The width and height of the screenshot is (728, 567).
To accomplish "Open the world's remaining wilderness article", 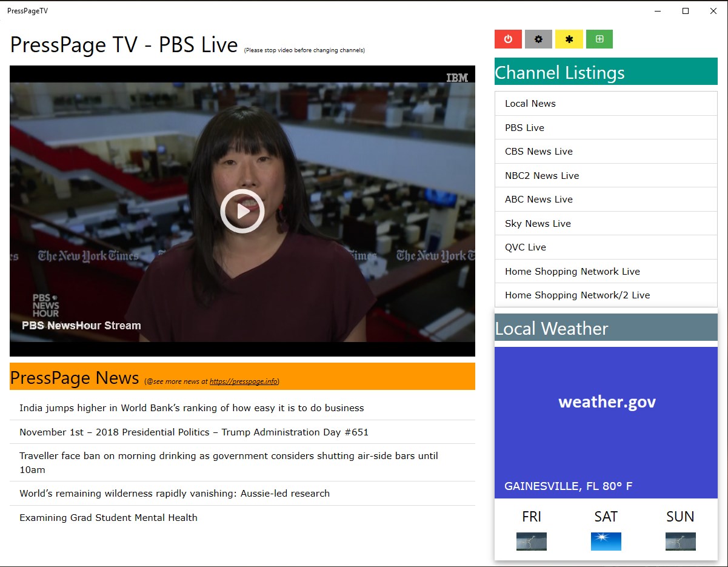I will 242,494.
